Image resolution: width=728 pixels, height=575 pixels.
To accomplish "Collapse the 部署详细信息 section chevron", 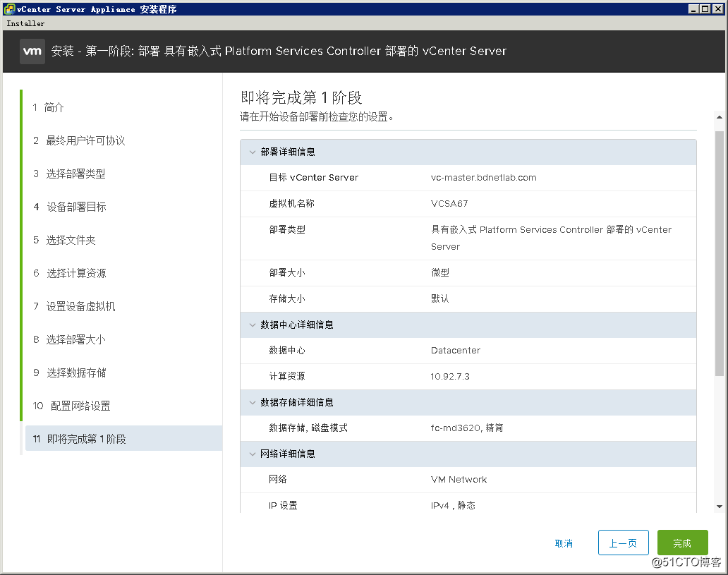I will coord(253,152).
